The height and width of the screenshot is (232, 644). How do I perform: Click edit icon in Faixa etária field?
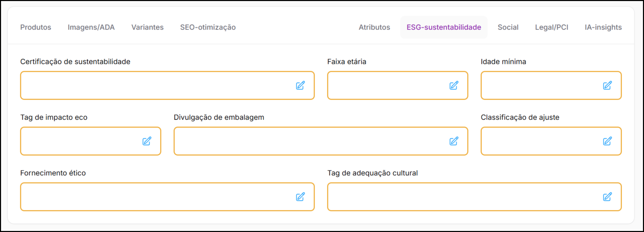point(454,86)
